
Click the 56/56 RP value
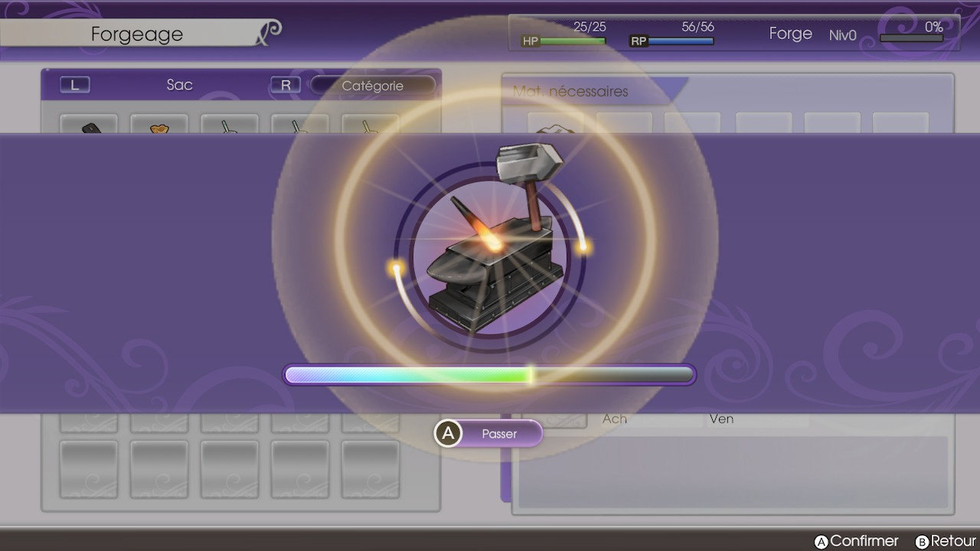(698, 27)
